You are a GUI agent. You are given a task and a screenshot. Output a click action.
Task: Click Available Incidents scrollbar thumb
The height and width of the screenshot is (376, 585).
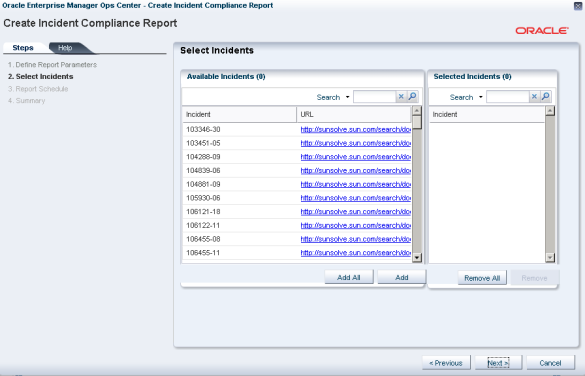tap(417, 122)
